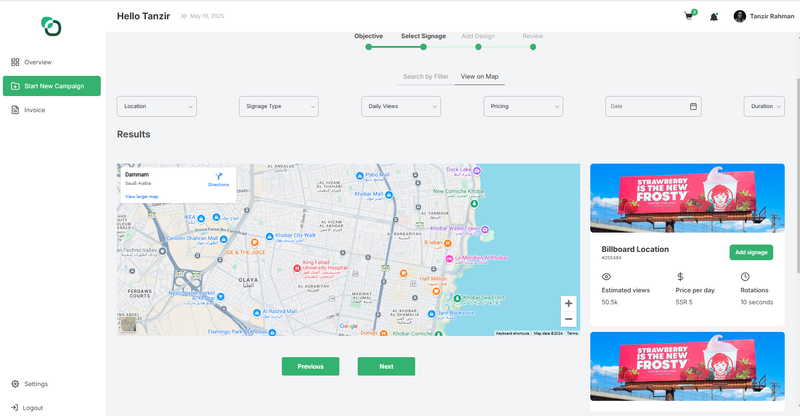
Task: Click the IKEA map pin
Action: click(x=201, y=219)
